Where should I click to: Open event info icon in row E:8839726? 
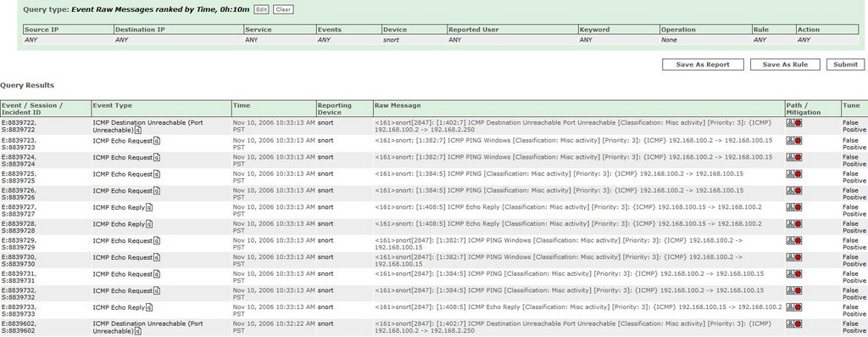[x=157, y=191]
